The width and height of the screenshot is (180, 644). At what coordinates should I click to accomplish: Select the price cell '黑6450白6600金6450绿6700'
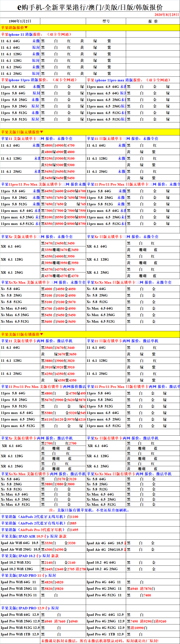[63, 191]
